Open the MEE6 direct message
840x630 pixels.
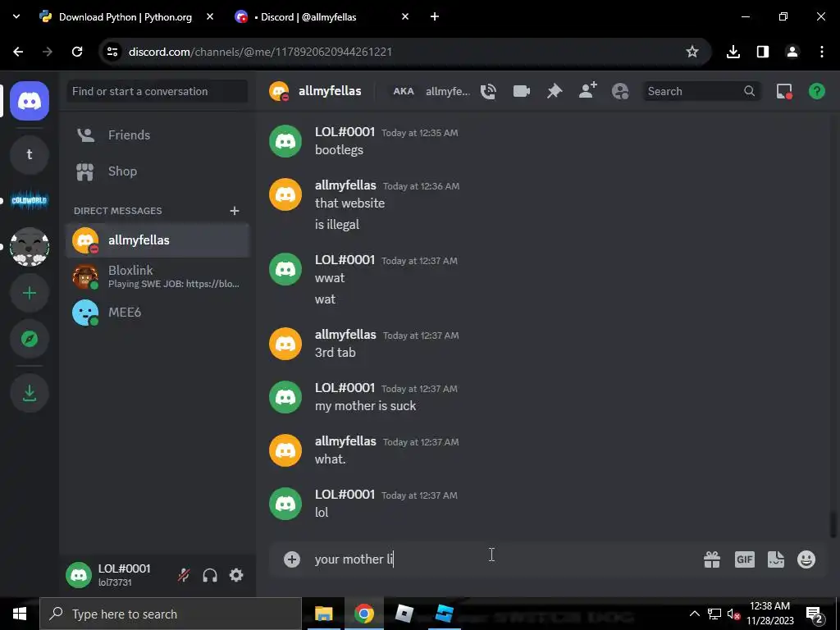157,313
